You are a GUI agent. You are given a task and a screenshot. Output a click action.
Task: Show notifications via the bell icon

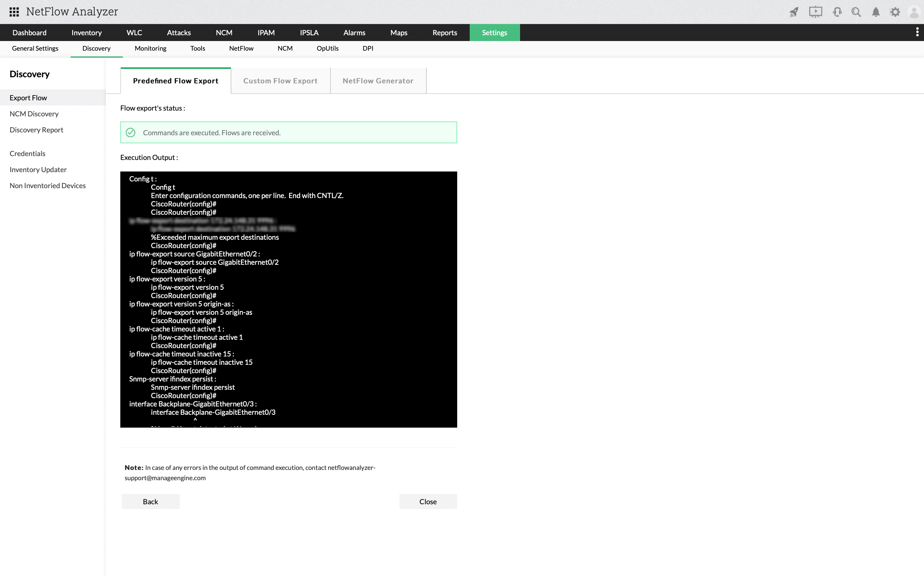point(876,12)
